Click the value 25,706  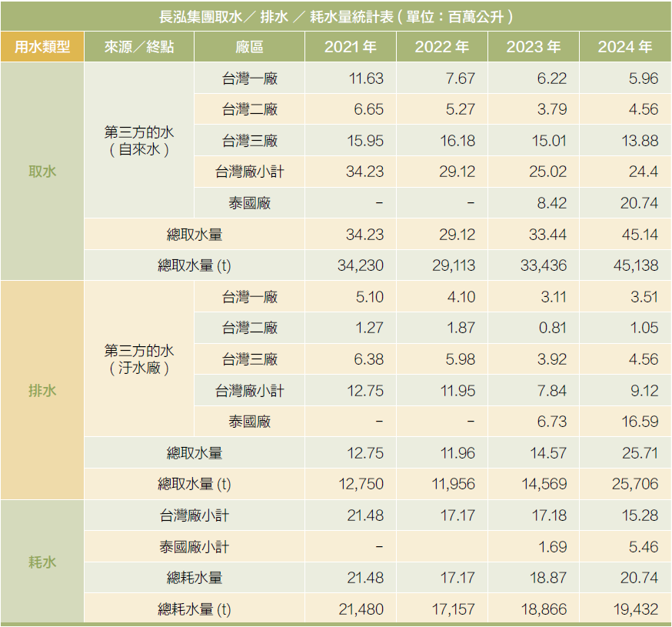[x=635, y=484]
